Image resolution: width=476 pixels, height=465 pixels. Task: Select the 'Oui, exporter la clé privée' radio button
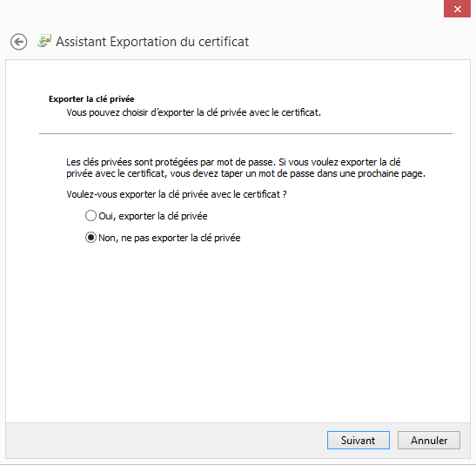click(91, 216)
